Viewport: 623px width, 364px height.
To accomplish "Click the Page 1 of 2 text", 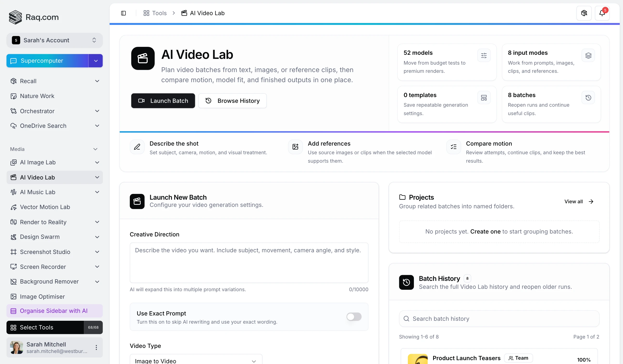I will (586, 337).
